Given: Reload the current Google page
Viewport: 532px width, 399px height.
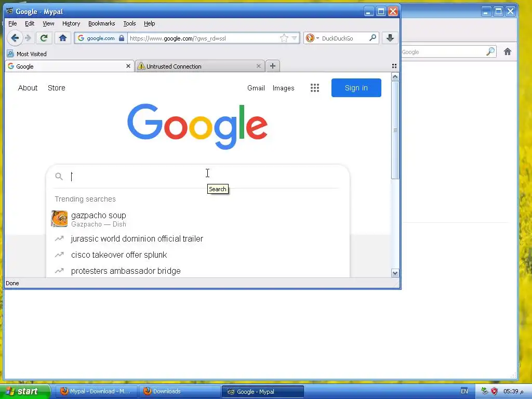Looking at the screenshot, I should click(44, 38).
